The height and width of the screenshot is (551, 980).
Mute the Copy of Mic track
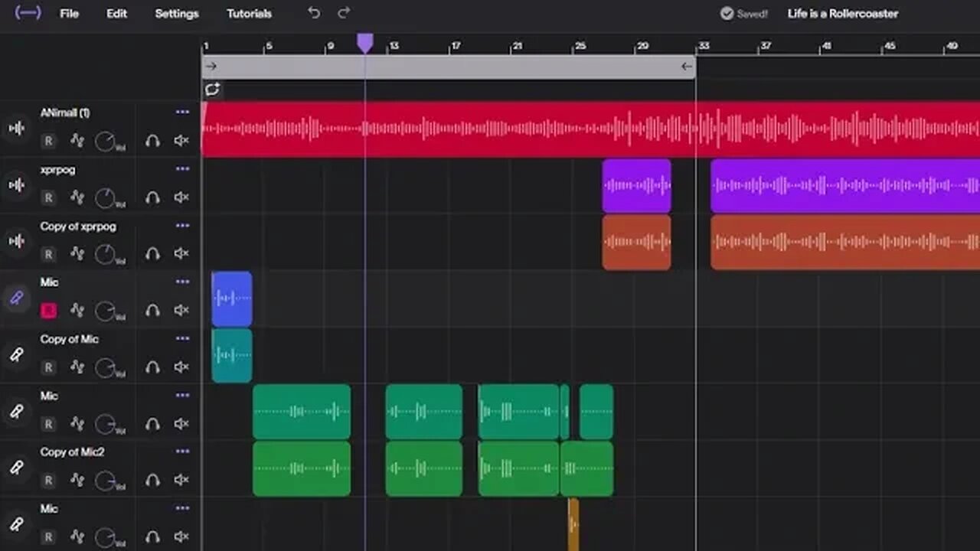tap(181, 367)
